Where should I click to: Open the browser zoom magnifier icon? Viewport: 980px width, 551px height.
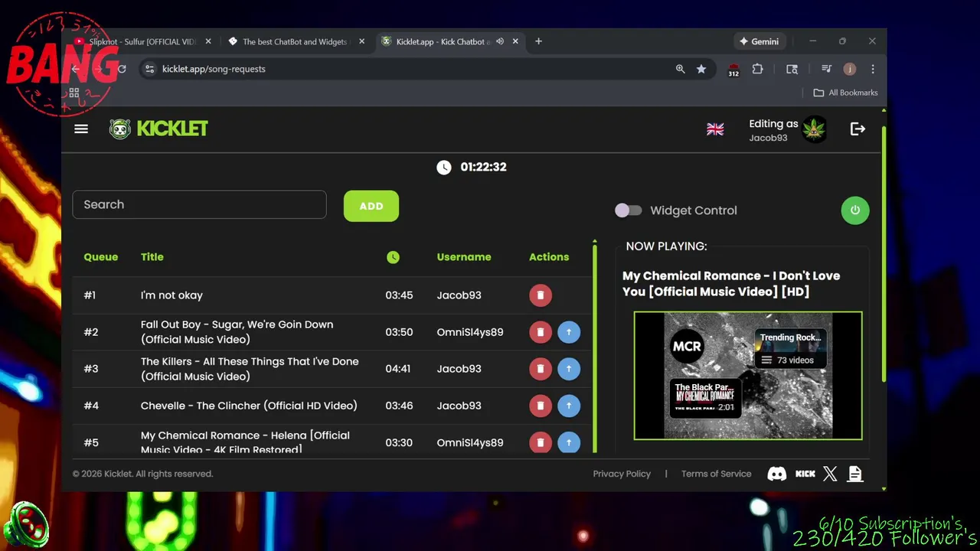(680, 69)
